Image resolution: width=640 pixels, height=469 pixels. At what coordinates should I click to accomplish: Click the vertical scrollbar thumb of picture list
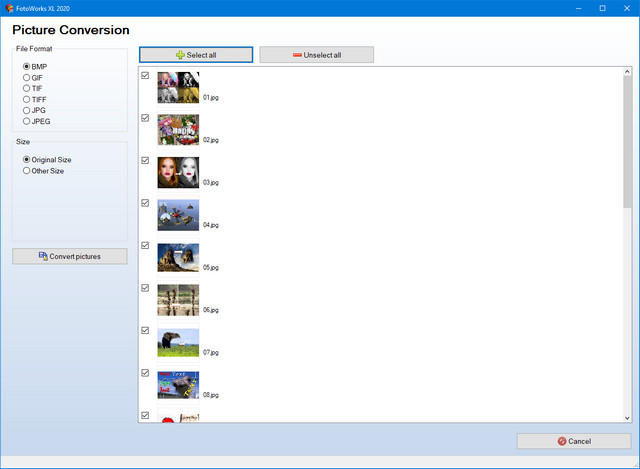(x=627, y=142)
